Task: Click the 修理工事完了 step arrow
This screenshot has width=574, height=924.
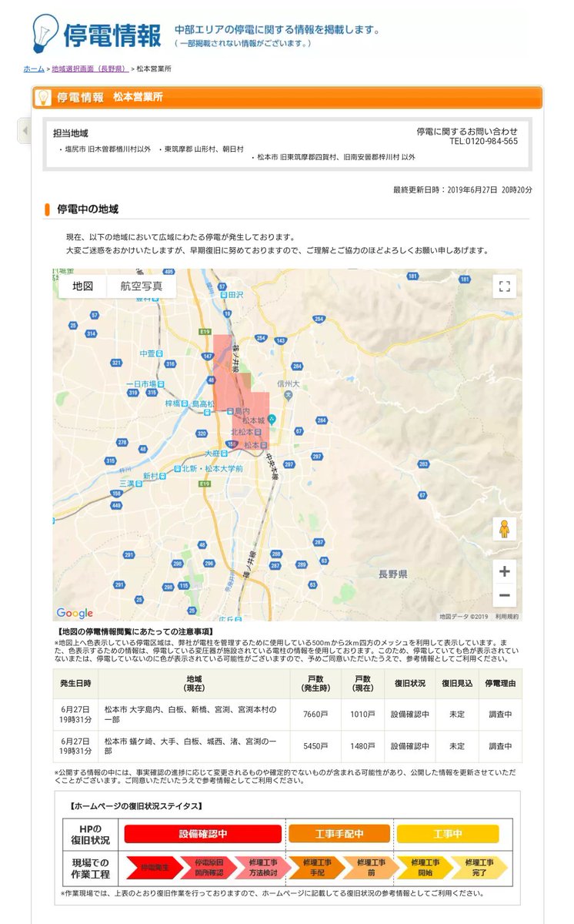Action: [x=479, y=868]
